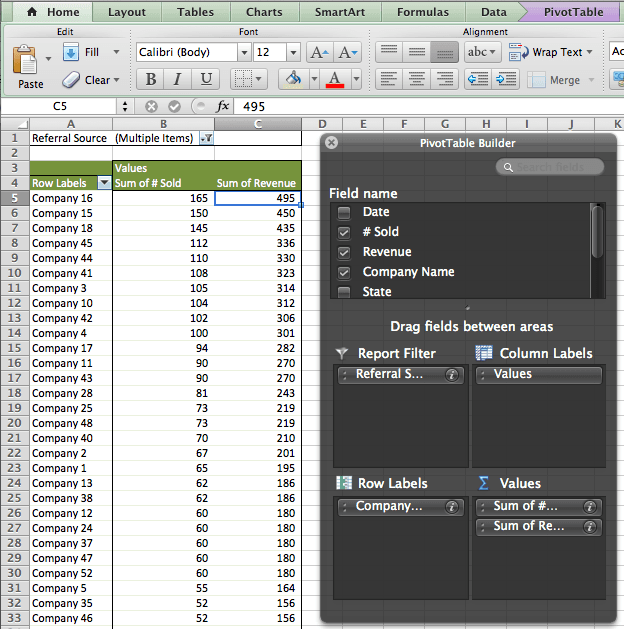Open Referral Source filter dropdown in B1
The height and width of the screenshot is (629, 624).
point(206,139)
